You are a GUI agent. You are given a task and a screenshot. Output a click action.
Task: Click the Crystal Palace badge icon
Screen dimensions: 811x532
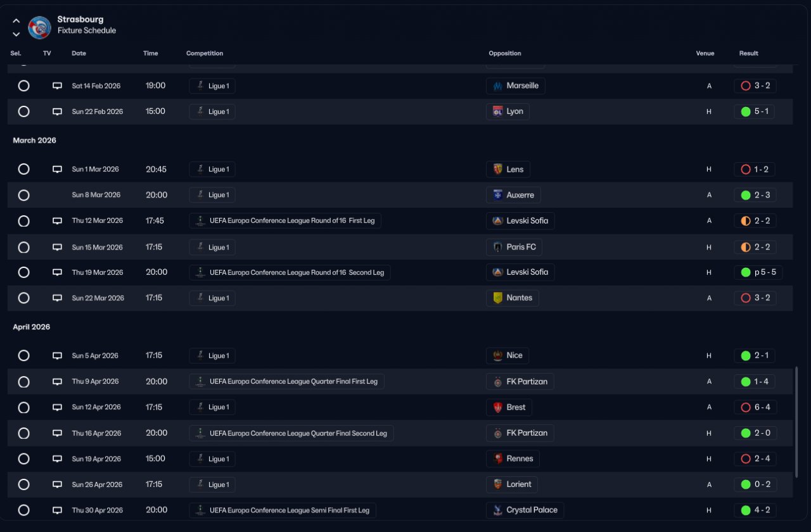[x=498, y=510]
